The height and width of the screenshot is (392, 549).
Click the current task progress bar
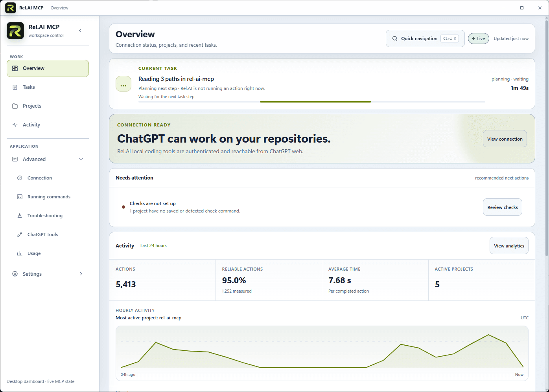312,102
